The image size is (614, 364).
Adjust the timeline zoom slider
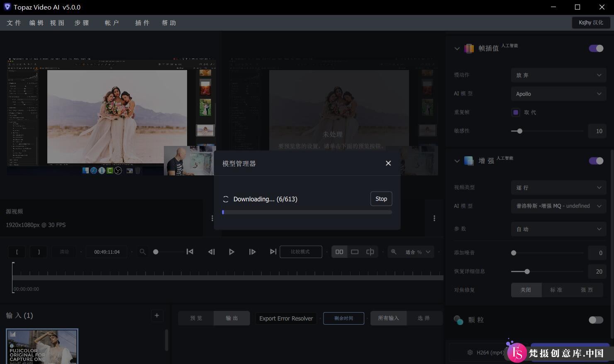168,252
